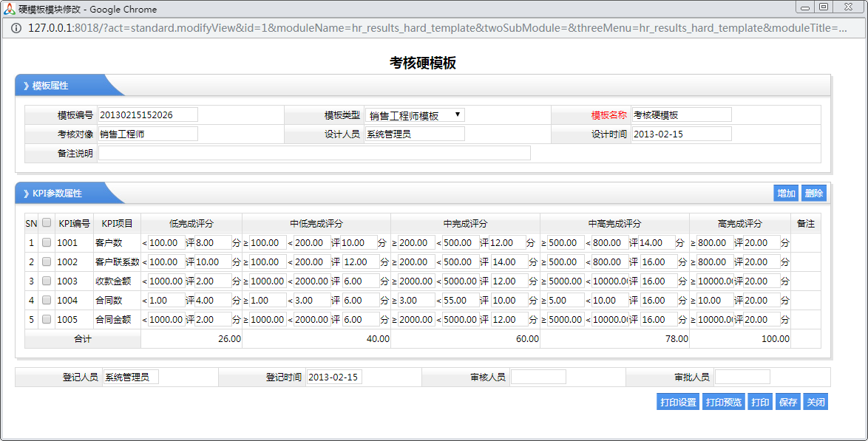Click the 增加 button
Viewport: 868px width, 441px height.
(x=785, y=194)
